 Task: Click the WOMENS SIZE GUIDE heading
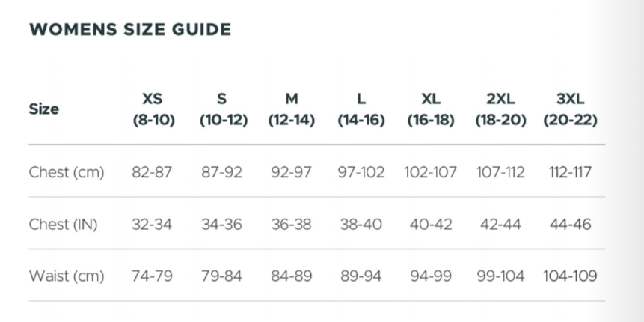click(x=129, y=30)
